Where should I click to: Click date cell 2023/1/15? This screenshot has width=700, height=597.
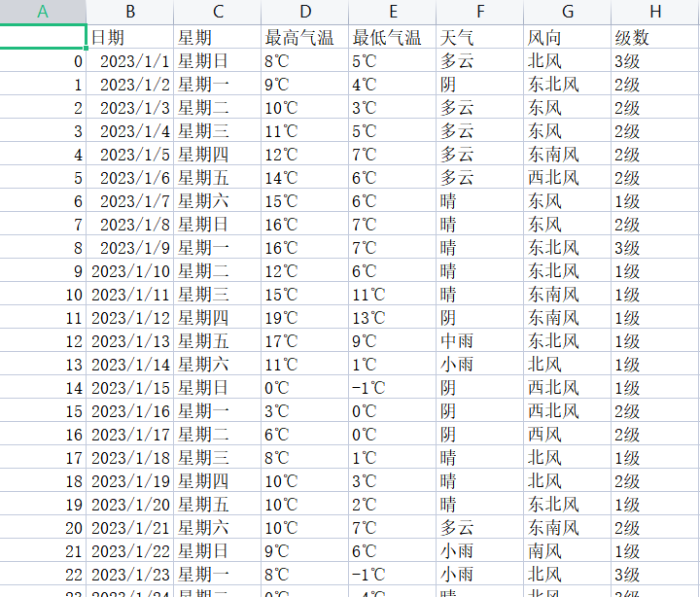[131, 388]
